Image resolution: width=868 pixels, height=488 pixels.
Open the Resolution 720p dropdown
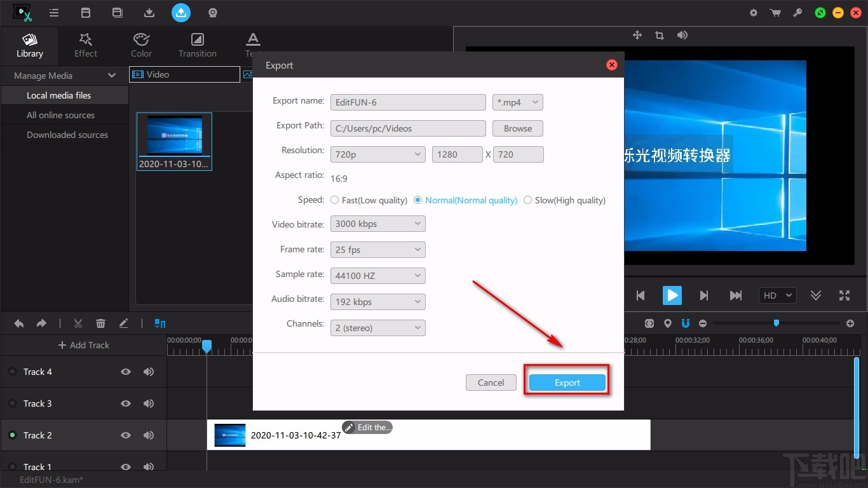click(x=377, y=154)
